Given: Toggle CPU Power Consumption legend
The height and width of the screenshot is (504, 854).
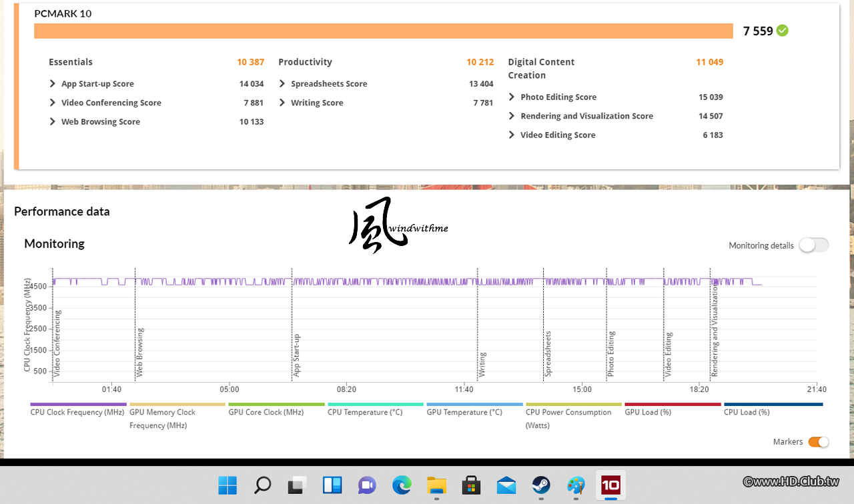Looking at the screenshot, I should (574, 418).
